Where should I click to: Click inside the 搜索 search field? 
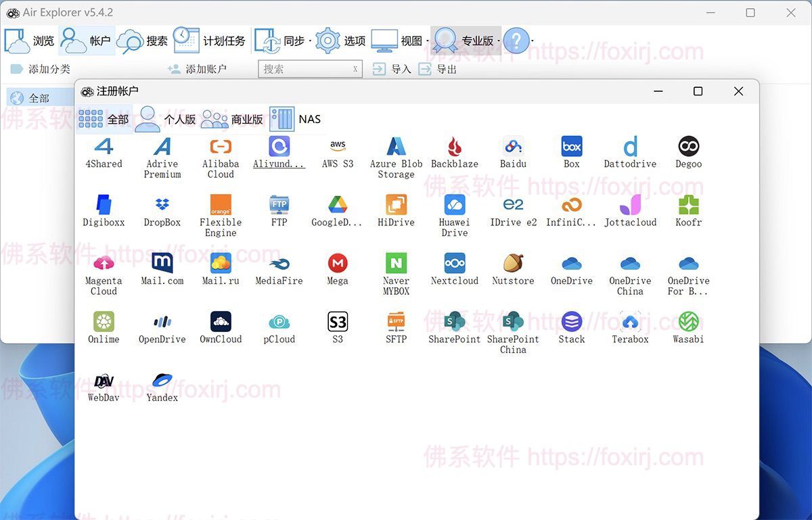point(304,68)
